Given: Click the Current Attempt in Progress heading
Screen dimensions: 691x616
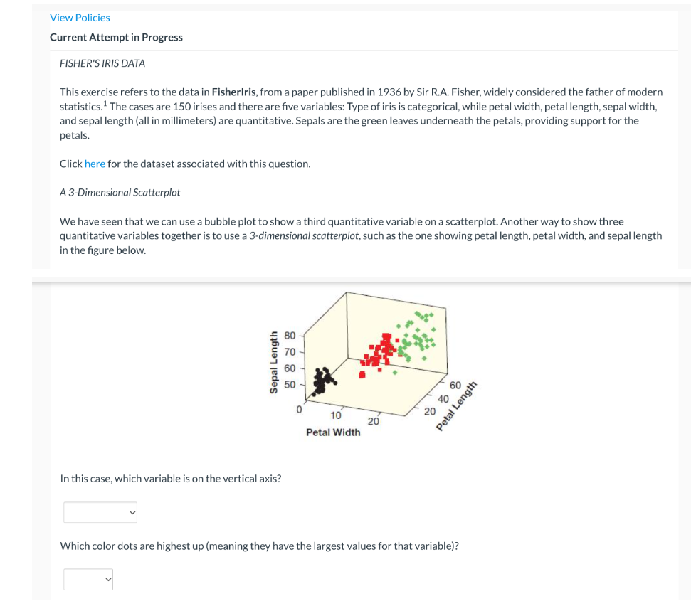Looking at the screenshot, I should (116, 37).
